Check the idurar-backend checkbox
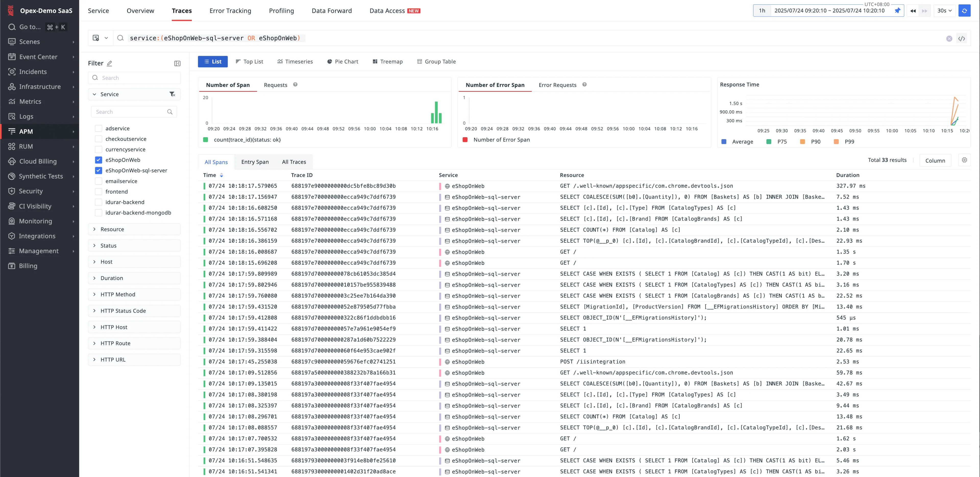 pos(99,202)
